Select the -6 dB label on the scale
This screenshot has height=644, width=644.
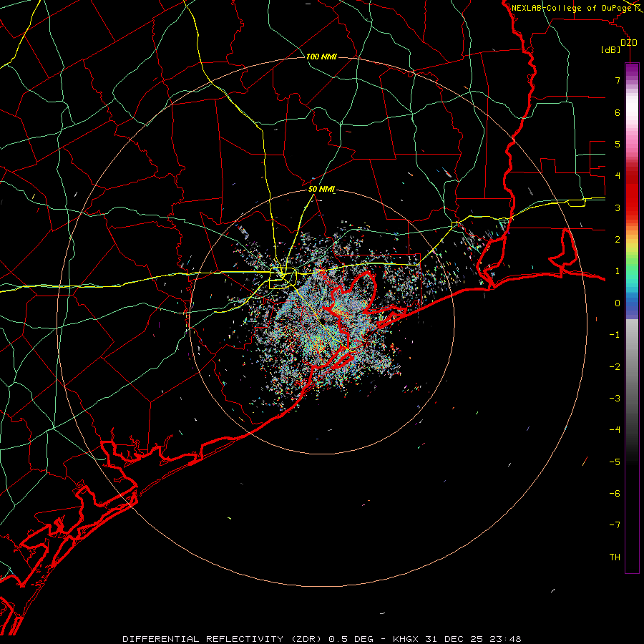tap(615, 494)
